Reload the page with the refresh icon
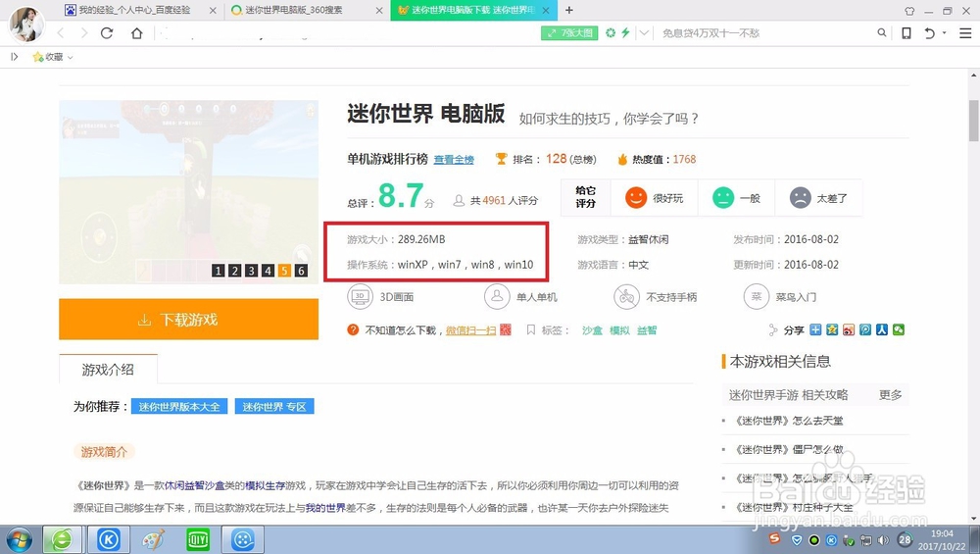This screenshot has width=980, height=554. click(107, 33)
